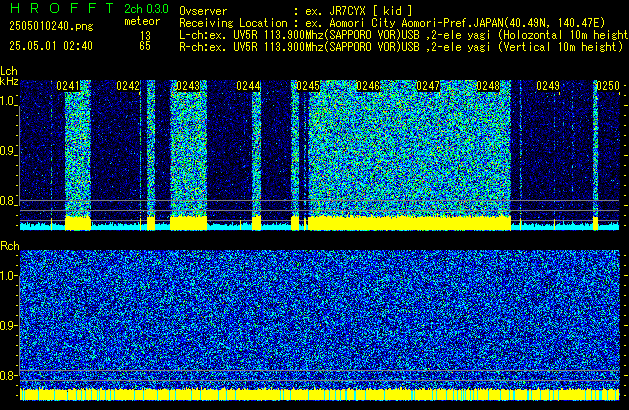629x410 pixels.
Task: Click the long yellow burst bar under 0246-0248
Action: tap(409, 223)
